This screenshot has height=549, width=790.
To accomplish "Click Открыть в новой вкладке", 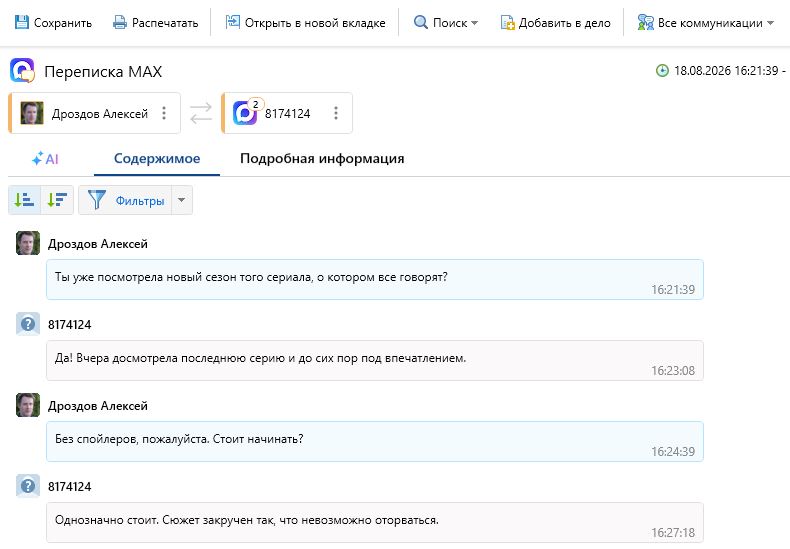I will coord(315,23).
